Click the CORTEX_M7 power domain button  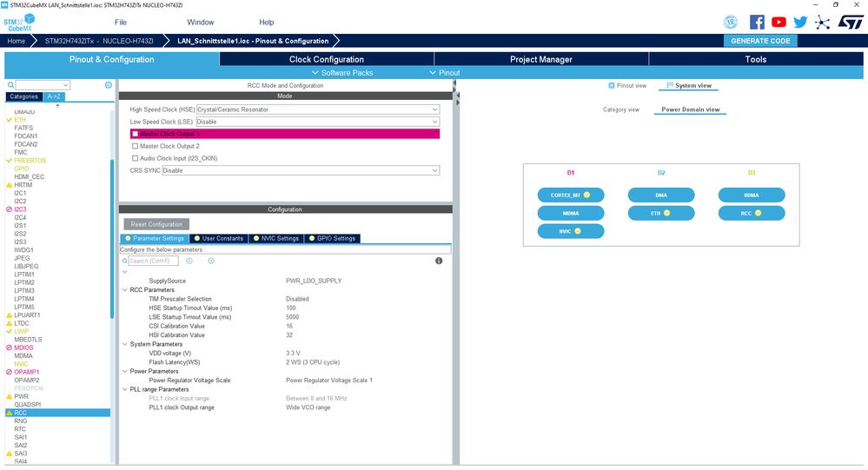click(x=571, y=195)
